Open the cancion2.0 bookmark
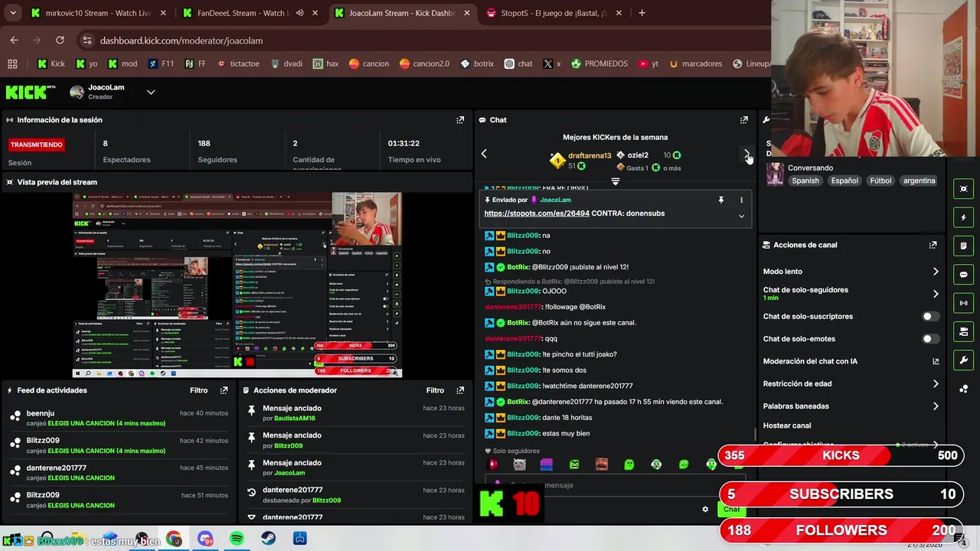 coord(423,64)
